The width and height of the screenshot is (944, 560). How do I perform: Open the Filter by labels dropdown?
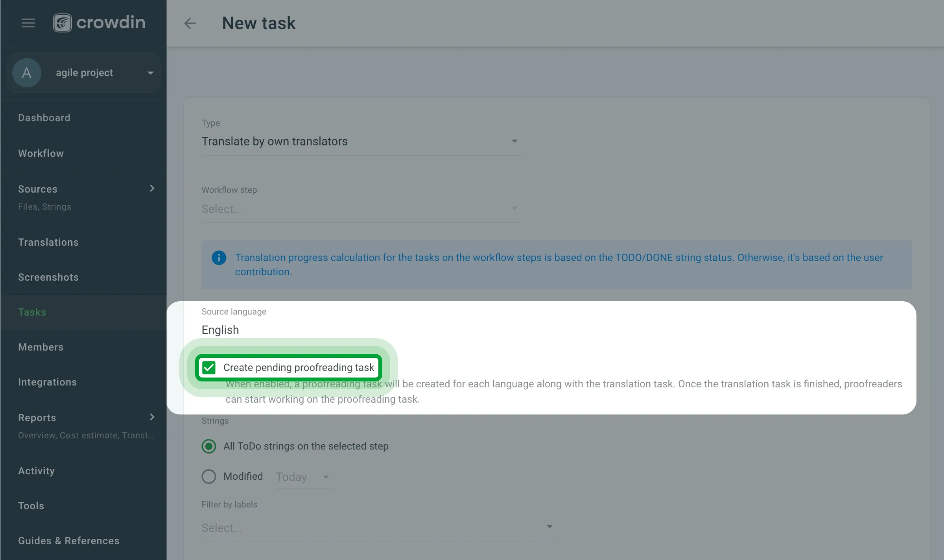[x=378, y=527]
